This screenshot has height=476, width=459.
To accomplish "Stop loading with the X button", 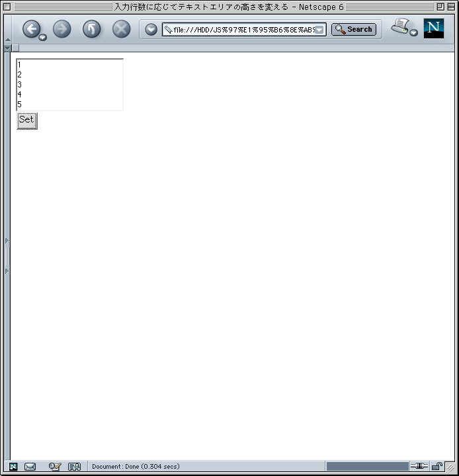I will click(121, 29).
